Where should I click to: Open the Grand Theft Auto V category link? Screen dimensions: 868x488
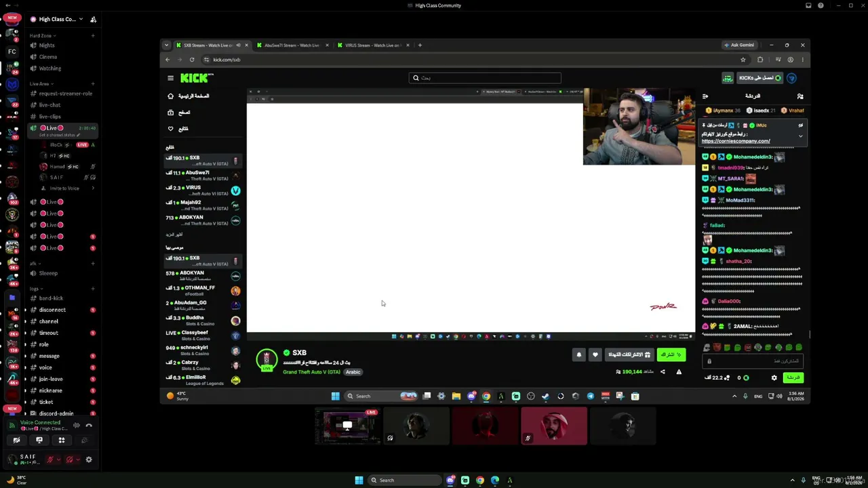[x=312, y=372]
